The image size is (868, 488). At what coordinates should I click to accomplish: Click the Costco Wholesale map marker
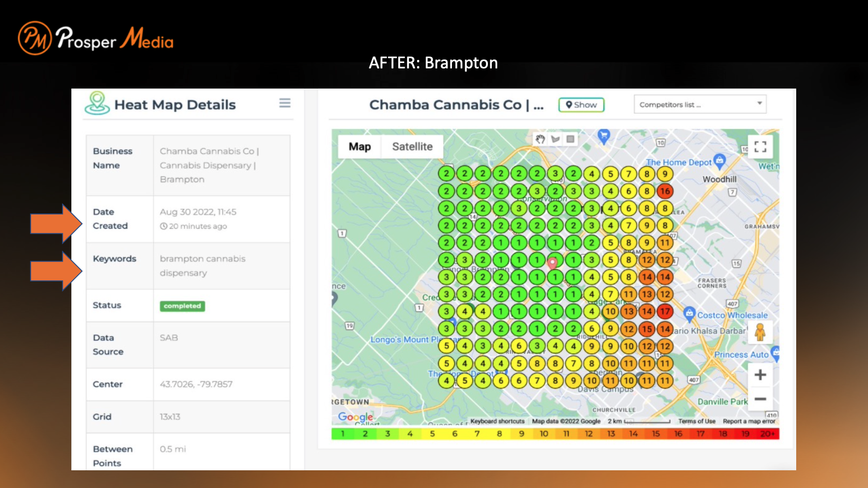tap(689, 313)
